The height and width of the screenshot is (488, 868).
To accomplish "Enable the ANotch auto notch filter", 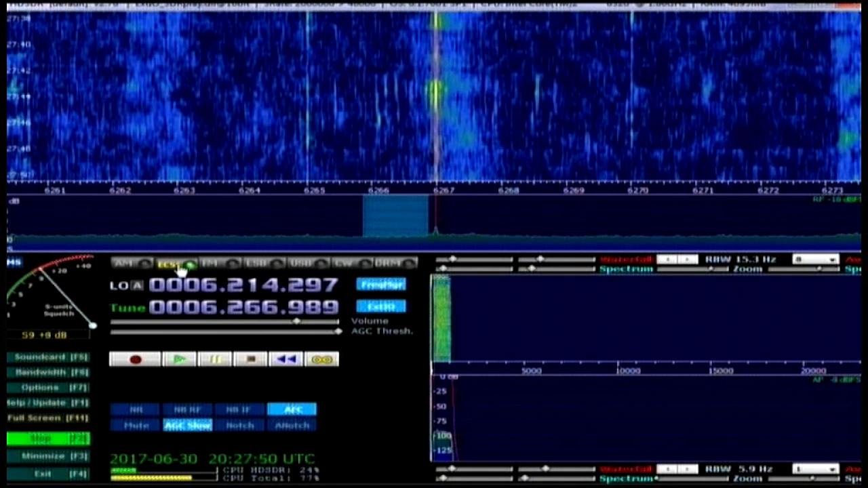I will [x=292, y=426].
